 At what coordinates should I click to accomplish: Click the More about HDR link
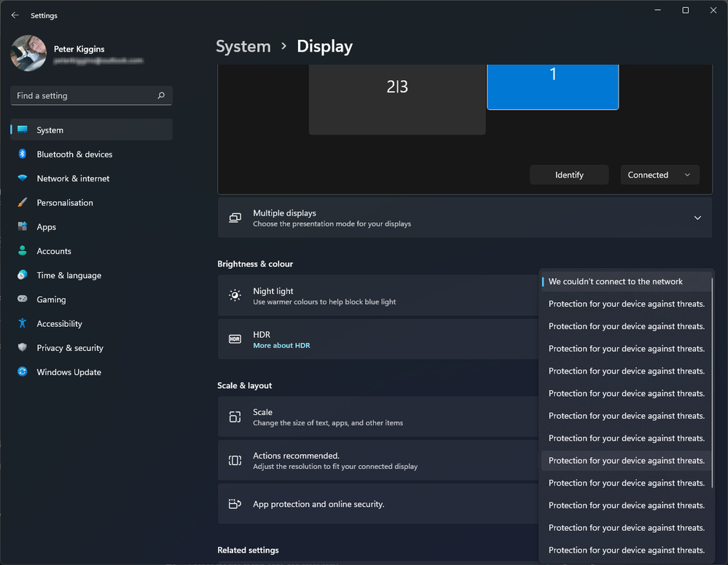[281, 345]
